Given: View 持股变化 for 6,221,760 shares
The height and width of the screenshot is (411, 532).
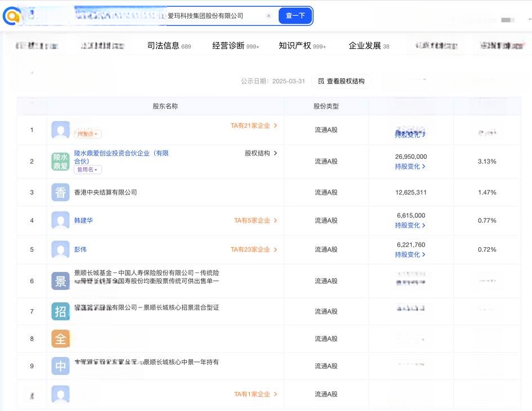Looking at the screenshot, I should point(410,254).
